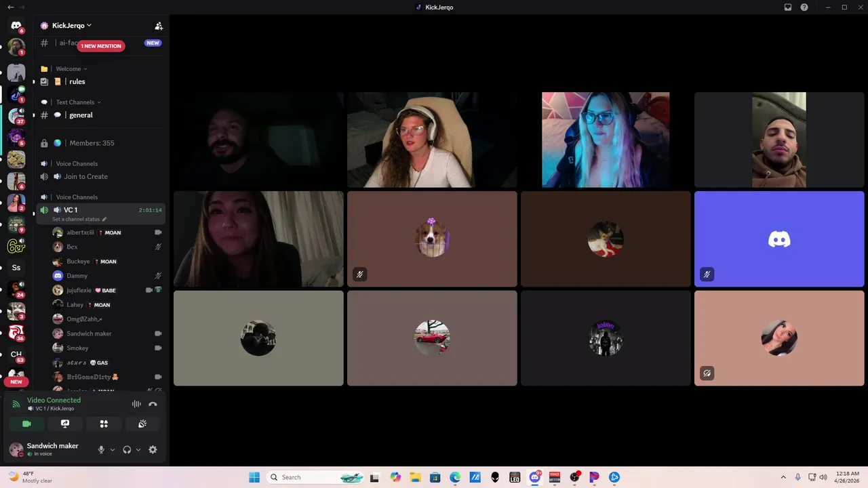Select user Dammy in voice list

107,276
